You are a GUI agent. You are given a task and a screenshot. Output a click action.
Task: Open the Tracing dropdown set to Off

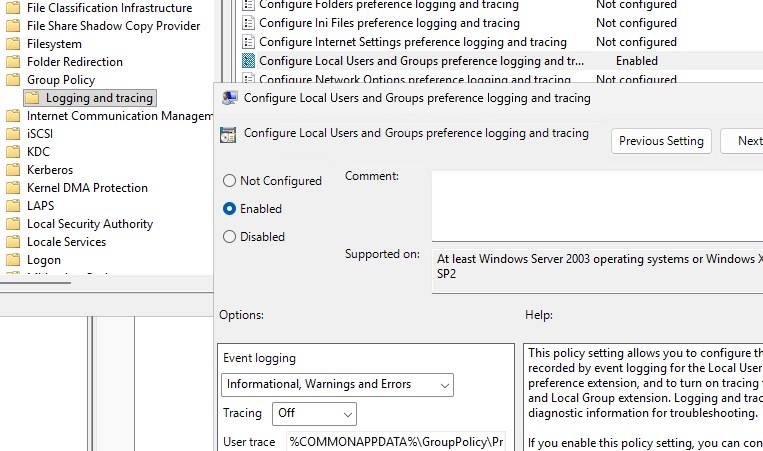pyautogui.click(x=313, y=413)
